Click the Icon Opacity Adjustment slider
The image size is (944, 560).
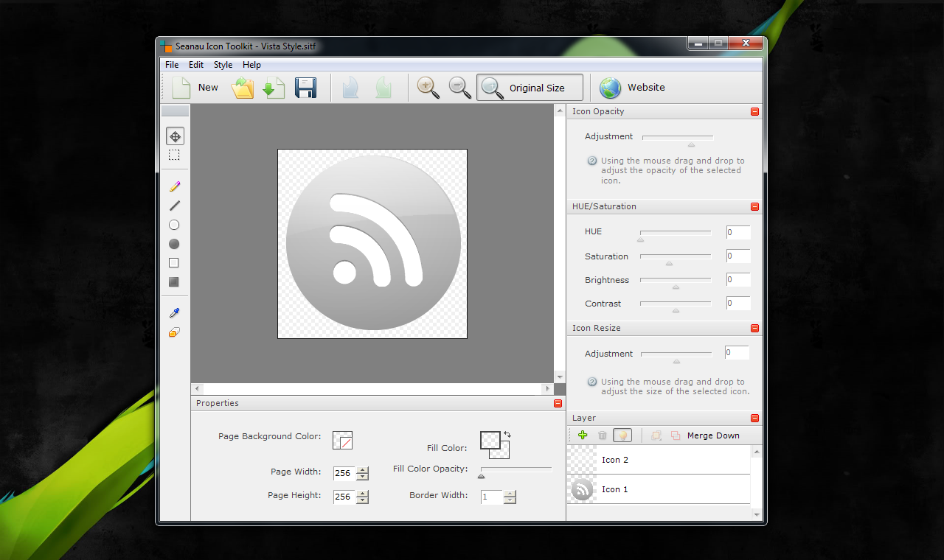click(x=678, y=137)
